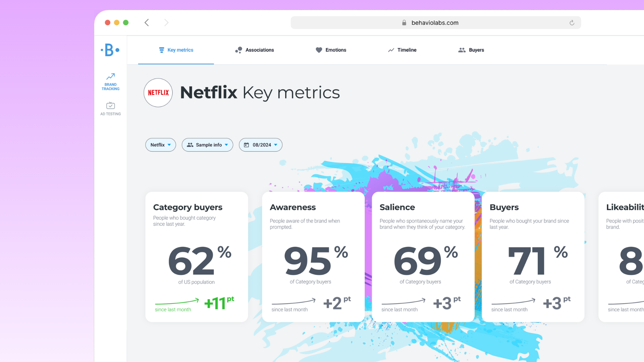Open Brand Tracking in sidebar
Screen dimensions: 644x362
[x=110, y=82]
